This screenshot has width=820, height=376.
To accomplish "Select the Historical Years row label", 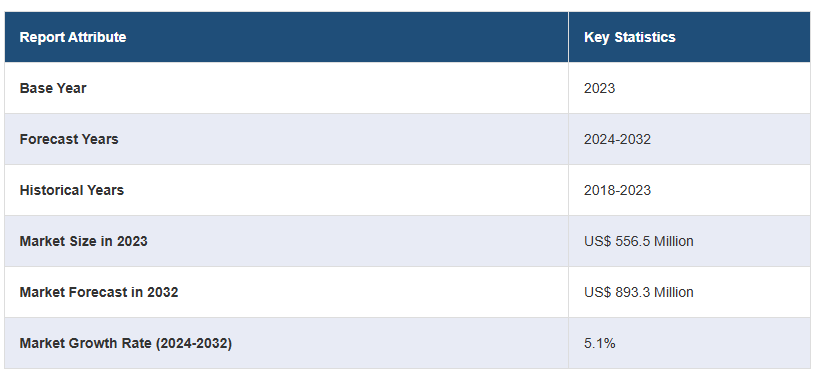I will (72, 190).
